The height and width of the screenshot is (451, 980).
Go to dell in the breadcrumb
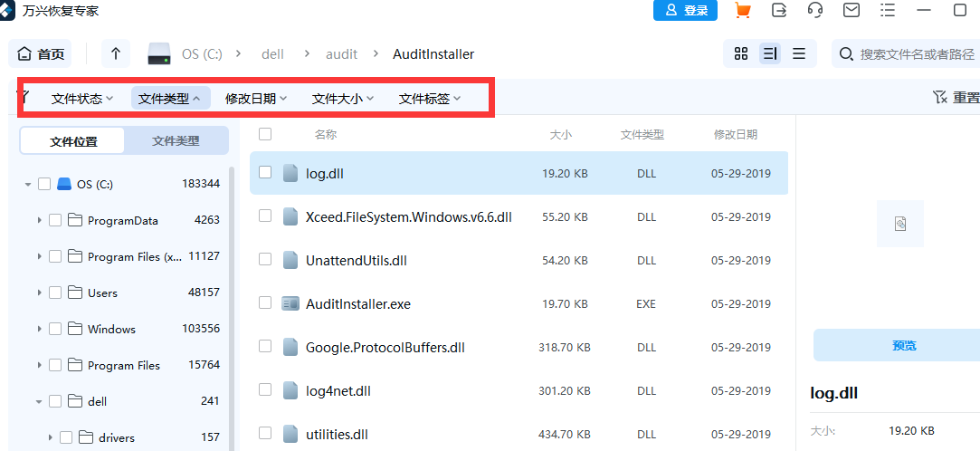pyautogui.click(x=272, y=54)
